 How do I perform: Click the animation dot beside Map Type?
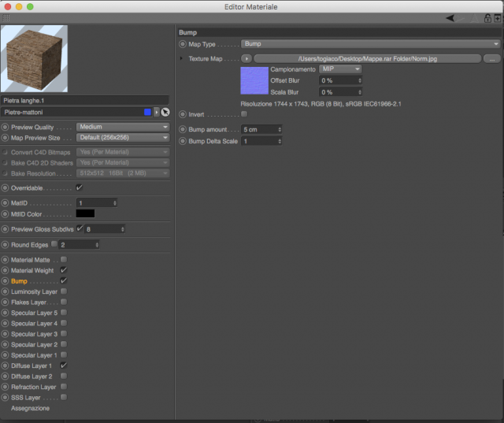pyautogui.click(x=183, y=44)
